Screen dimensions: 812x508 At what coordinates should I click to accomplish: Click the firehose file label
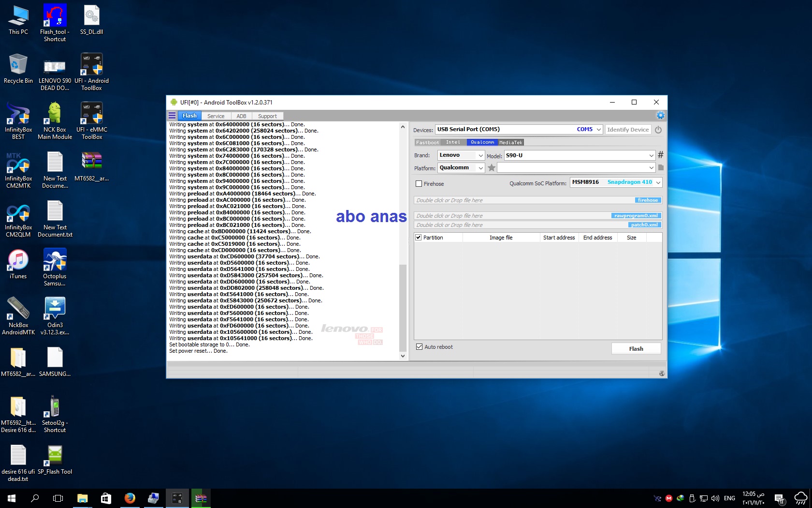648,200
